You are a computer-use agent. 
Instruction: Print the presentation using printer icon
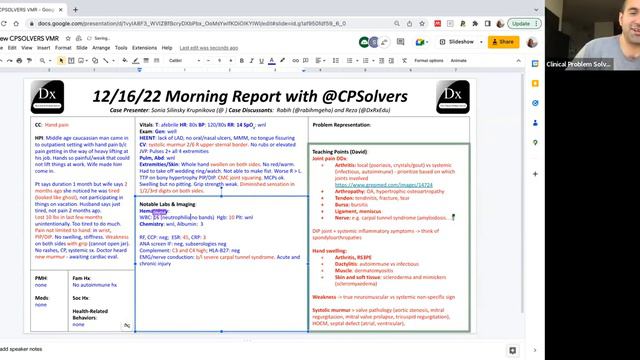click(19, 61)
